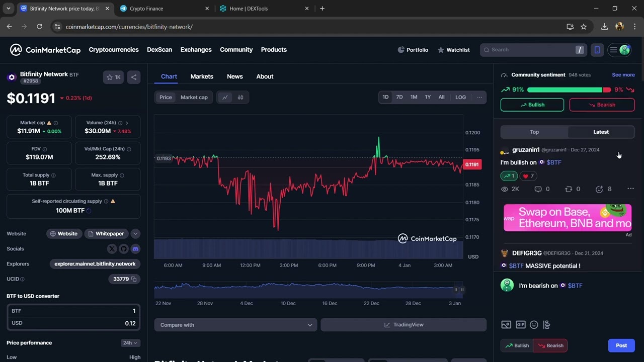
Task: Insert a GIF into the post
Action: 520,325
